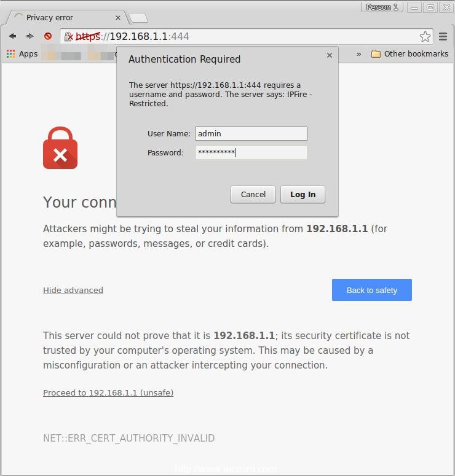Click the broken HTTPS lock icon
The image size is (455, 476).
click(69, 37)
